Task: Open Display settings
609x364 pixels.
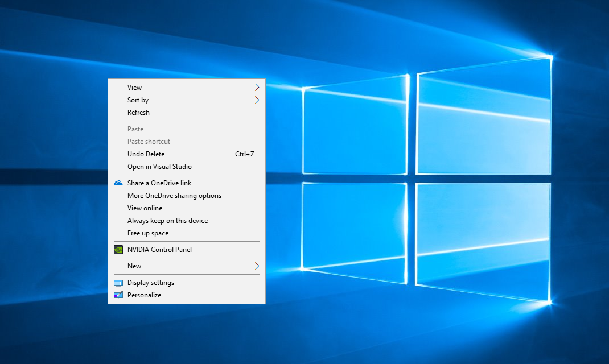Action: click(x=151, y=282)
